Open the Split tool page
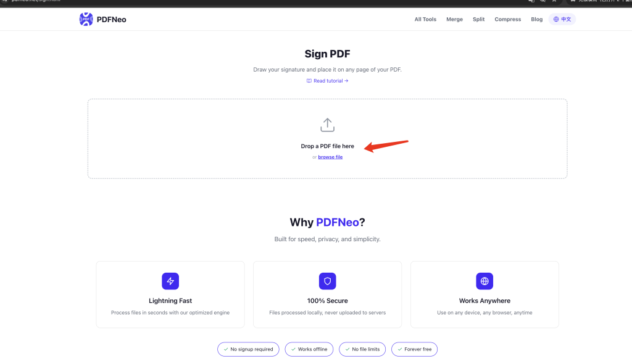The image size is (632, 364). [x=478, y=19]
